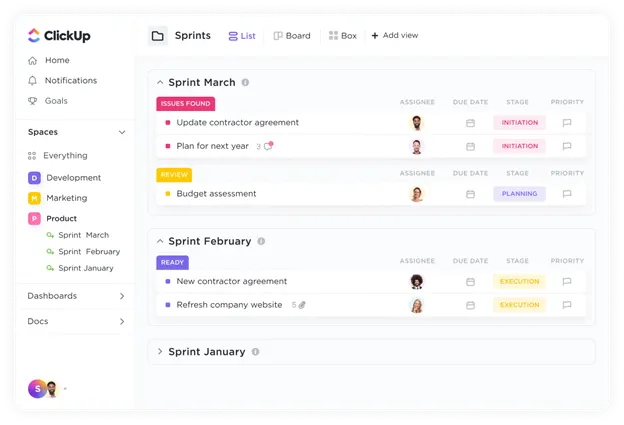Click the Everything grid icon

coord(32,156)
